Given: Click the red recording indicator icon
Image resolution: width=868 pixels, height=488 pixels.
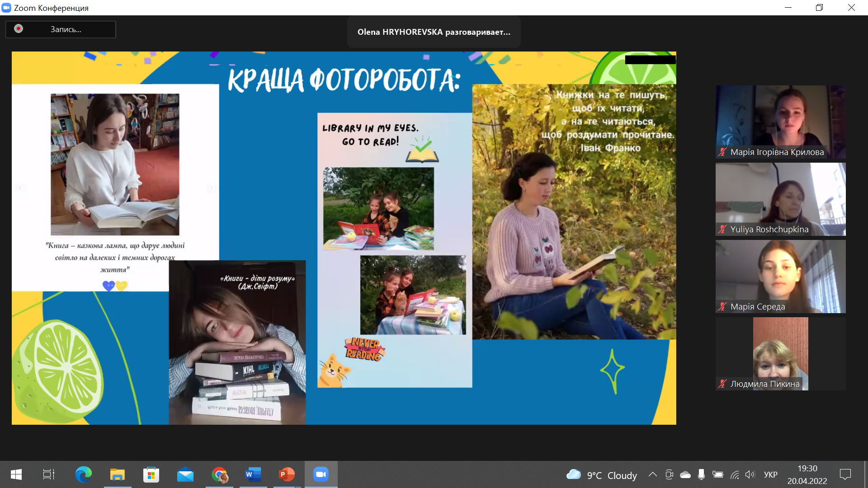Looking at the screenshot, I should (19, 29).
